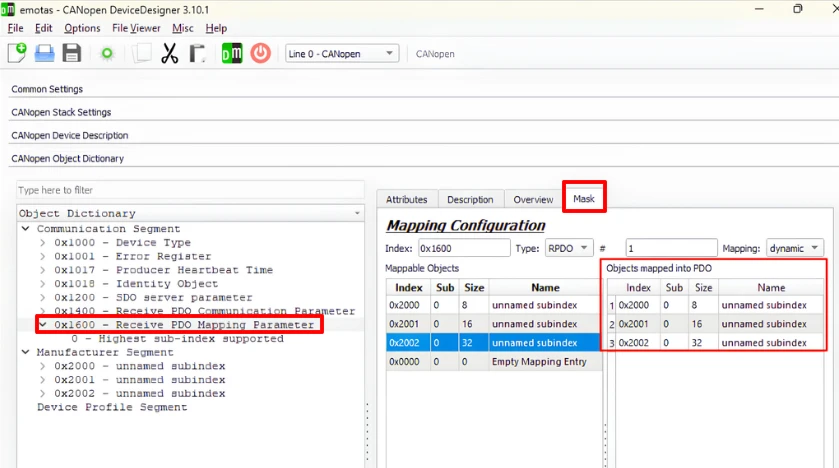The height and width of the screenshot is (468, 839).
Task: Click the red power icon
Action: tap(261, 53)
